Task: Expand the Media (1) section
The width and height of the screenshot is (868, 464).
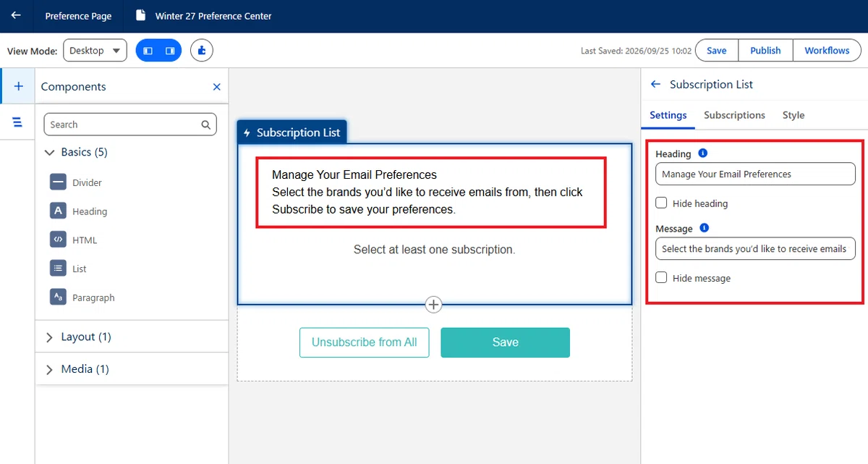Action: (x=49, y=370)
